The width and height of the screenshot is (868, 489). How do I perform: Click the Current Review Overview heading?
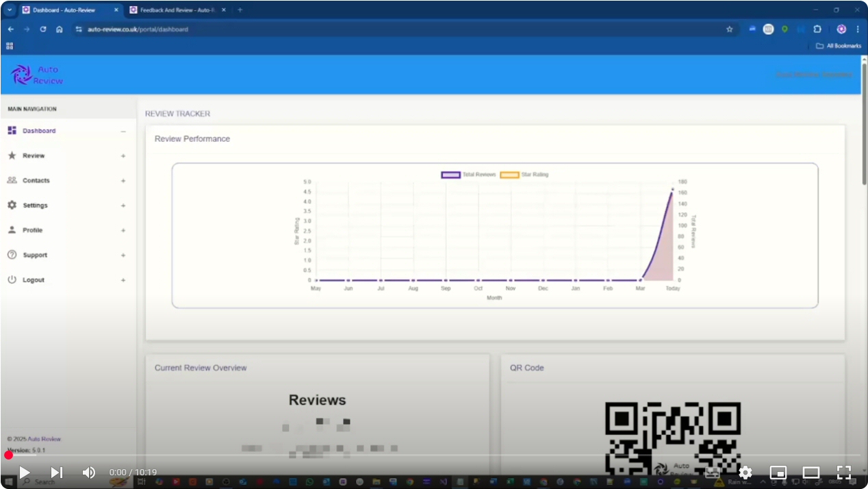(x=201, y=368)
